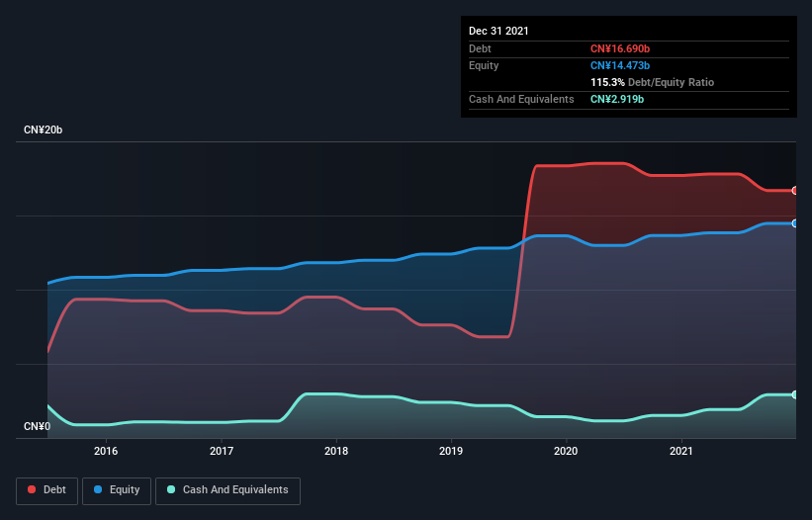
Task: Click the red Debt legend dot
Action: coord(32,489)
